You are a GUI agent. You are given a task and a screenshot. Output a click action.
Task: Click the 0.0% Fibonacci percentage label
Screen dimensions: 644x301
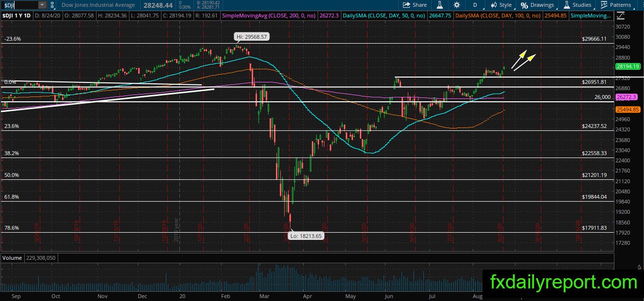pyautogui.click(x=10, y=82)
